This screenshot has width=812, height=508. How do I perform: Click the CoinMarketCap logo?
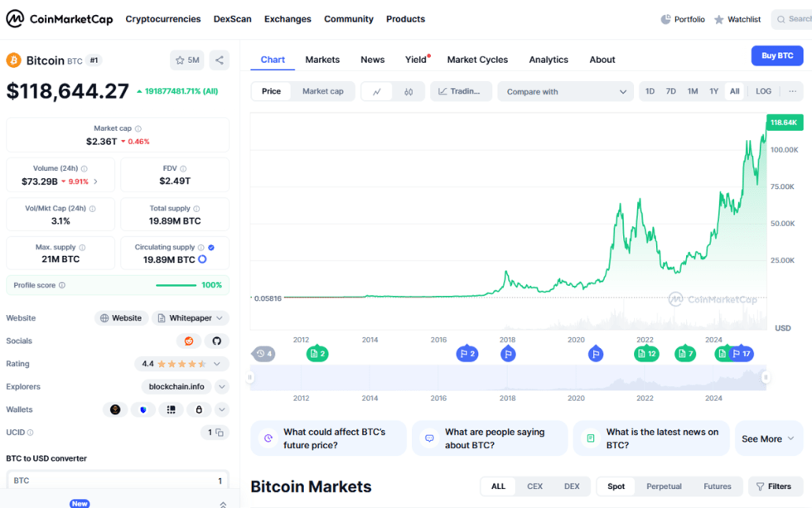[58, 18]
